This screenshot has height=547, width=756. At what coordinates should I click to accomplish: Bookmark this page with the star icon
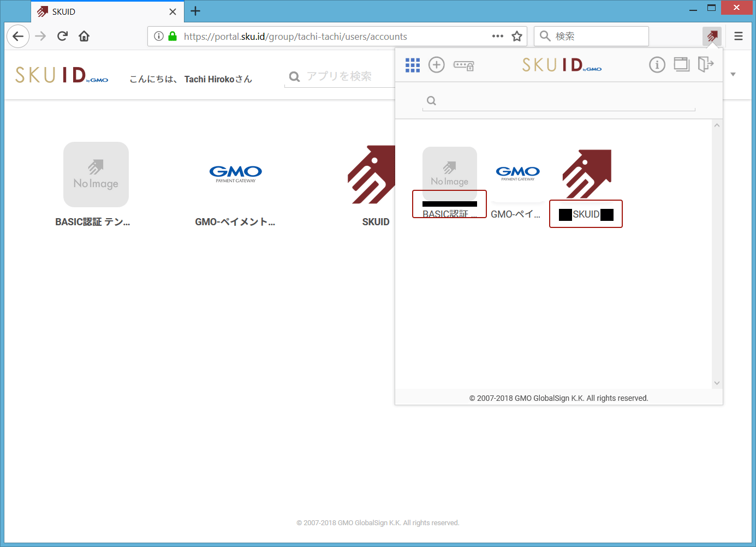517,37
